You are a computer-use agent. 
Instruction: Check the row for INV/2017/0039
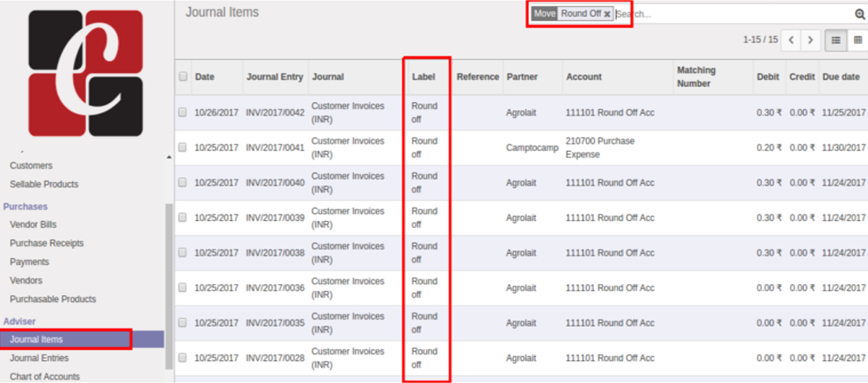183,218
